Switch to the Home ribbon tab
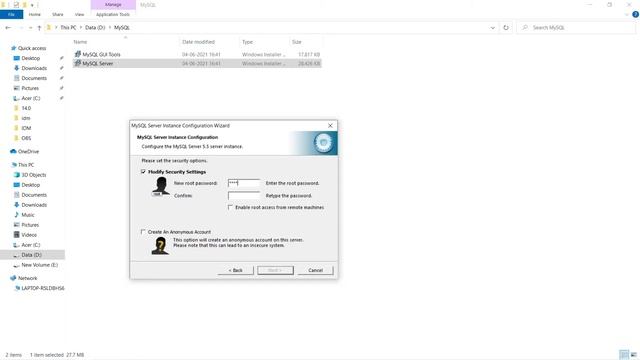The image size is (640, 360). (x=35, y=14)
